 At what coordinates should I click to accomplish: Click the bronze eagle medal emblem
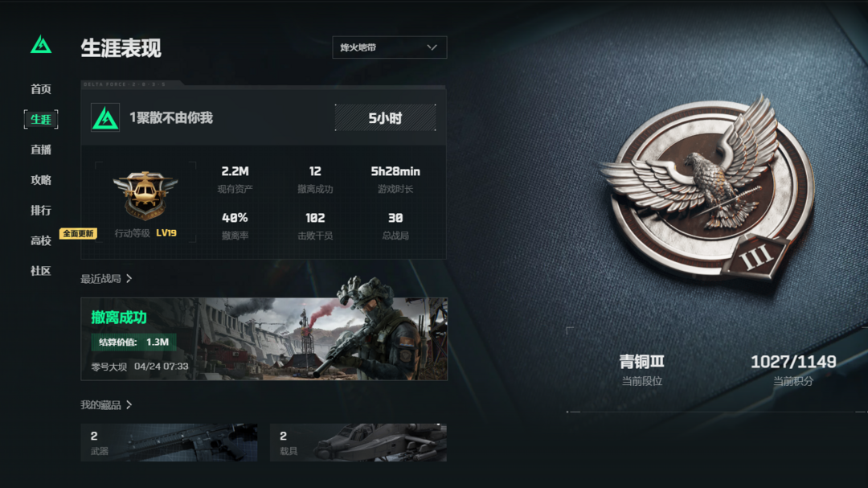click(707, 188)
